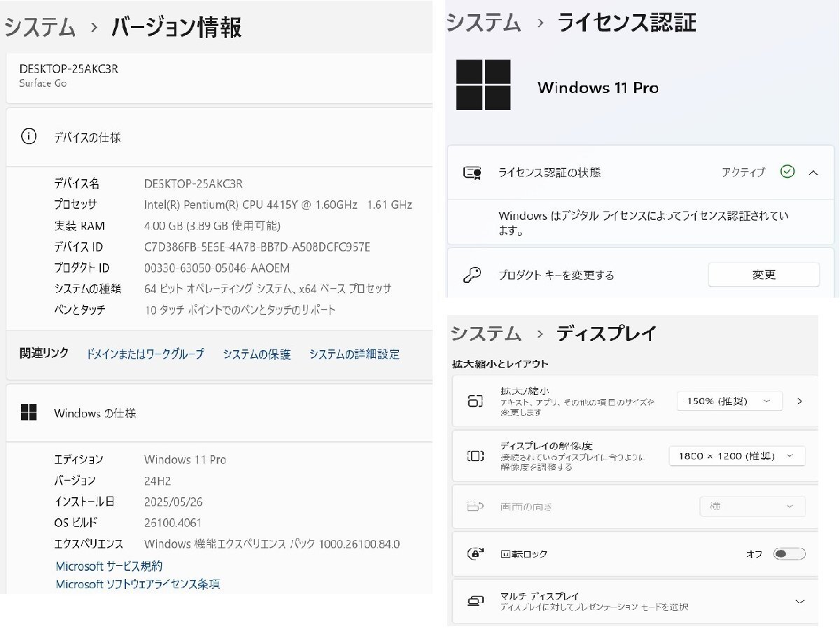
Task: Toggle 回転ロック on
Action: 790,553
